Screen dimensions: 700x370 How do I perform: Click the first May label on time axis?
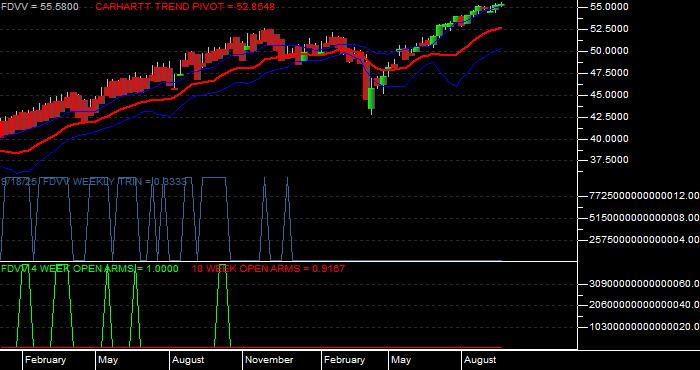[x=108, y=360]
